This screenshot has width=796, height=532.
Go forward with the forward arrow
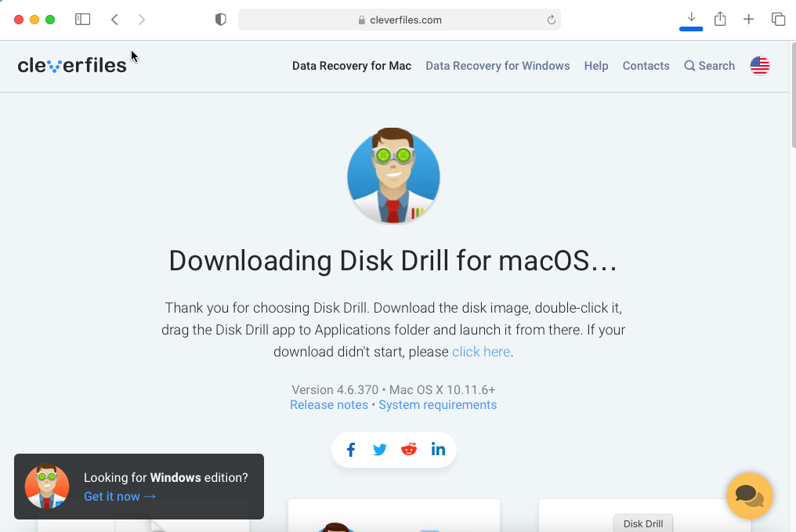(142, 20)
